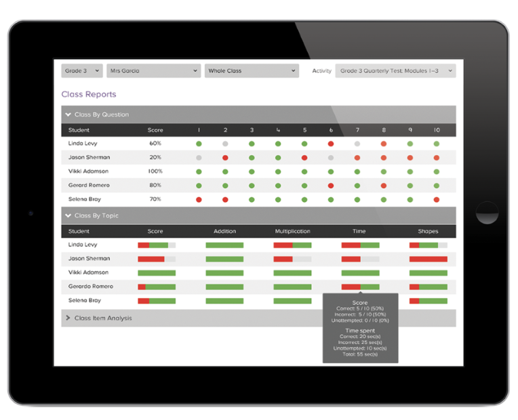Open the Whole Class dropdown
The image size is (518, 420).
[252, 70]
